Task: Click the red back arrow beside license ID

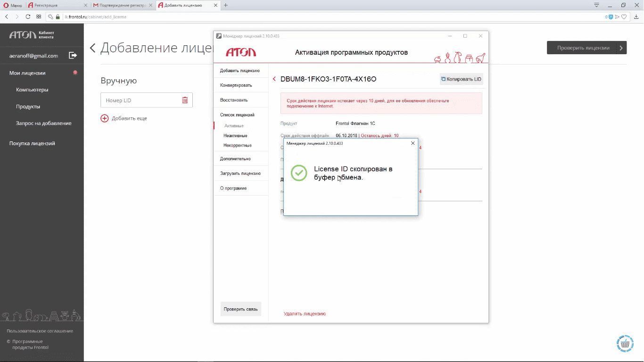Action: (x=274, y=79)
